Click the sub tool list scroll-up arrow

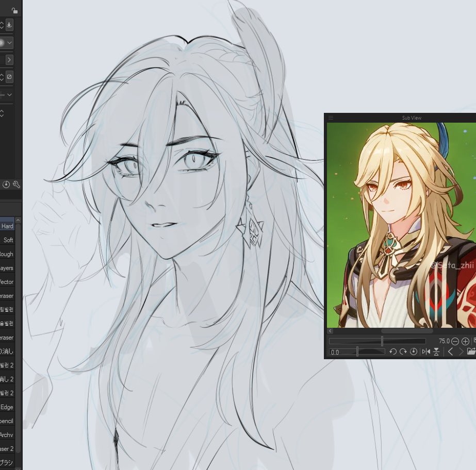pos(18,220)
